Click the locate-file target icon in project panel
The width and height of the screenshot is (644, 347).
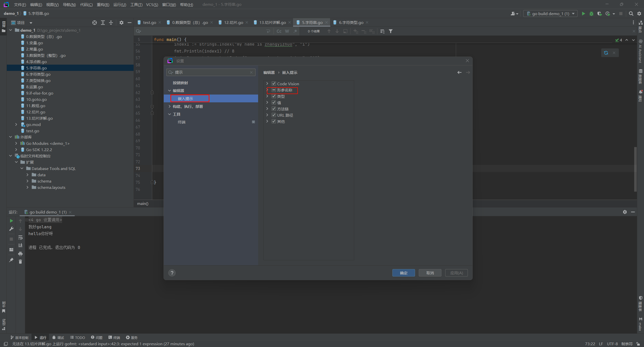(95, 23)
